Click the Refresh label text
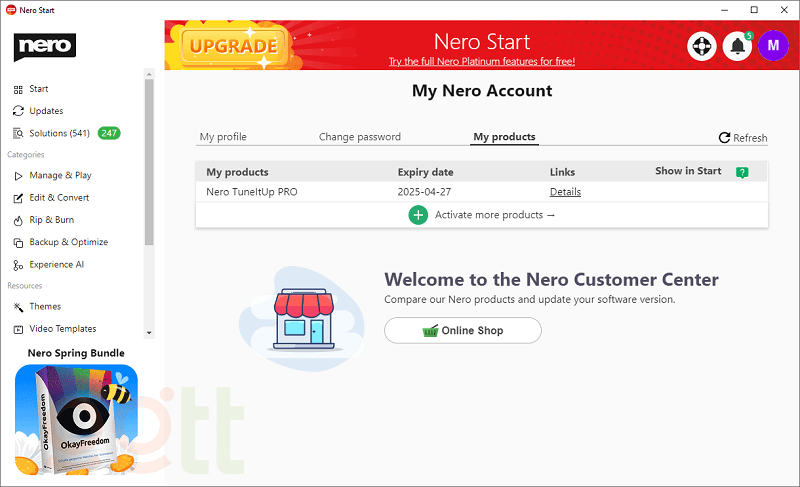 (x=750, y=138)
